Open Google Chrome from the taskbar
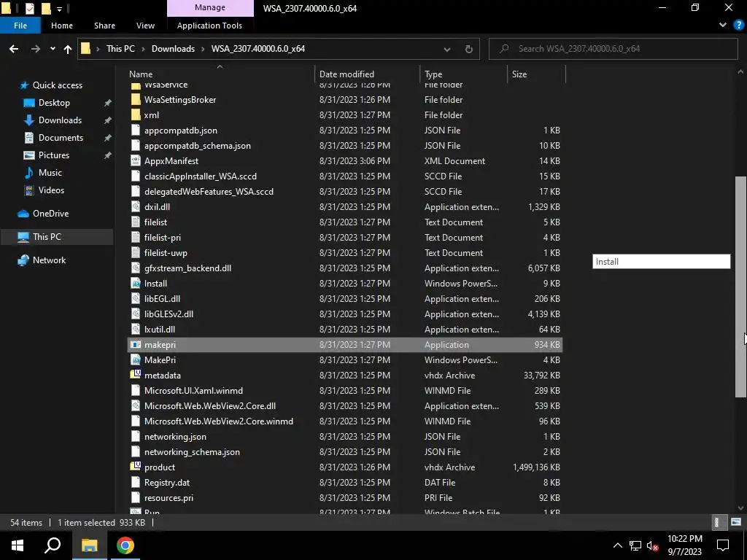 tap(125, 545)
